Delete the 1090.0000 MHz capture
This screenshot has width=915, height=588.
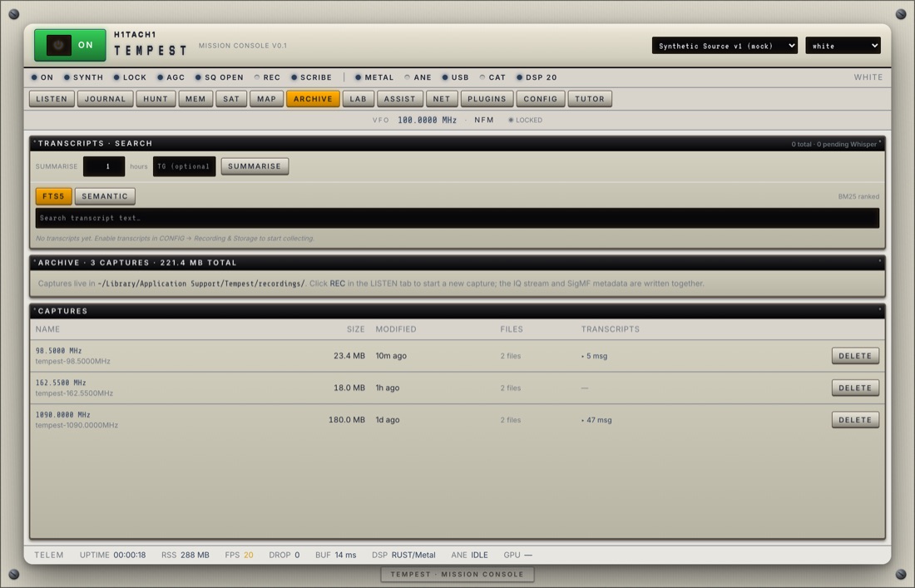(855, 420)
